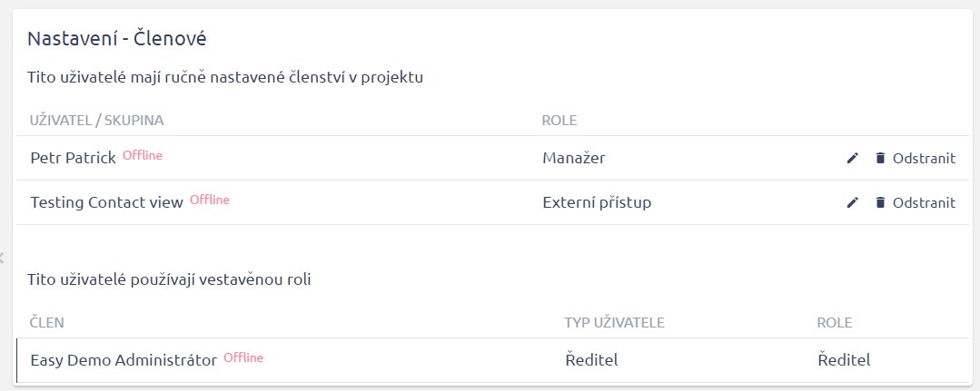This screenshot has width=980, height=391.
Task: Click the ČLEN column header
Action: pyautogui.click(x=47, y=322)
